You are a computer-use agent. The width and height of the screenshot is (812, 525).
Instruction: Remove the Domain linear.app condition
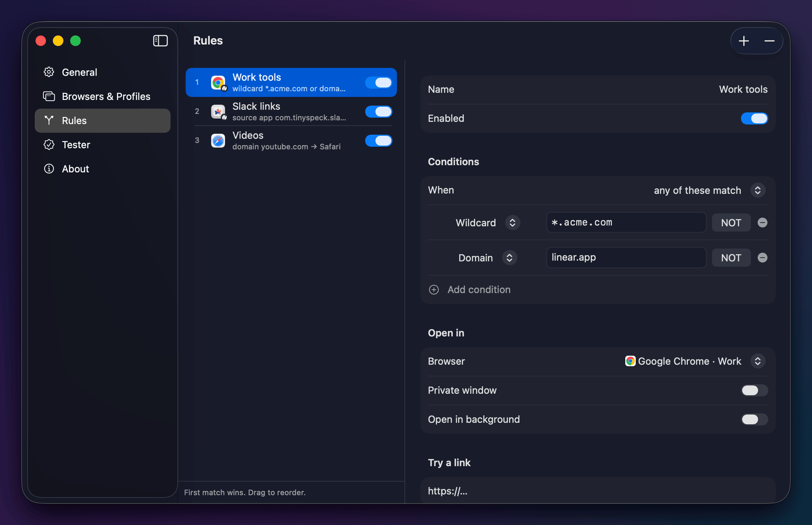(763, 258)
